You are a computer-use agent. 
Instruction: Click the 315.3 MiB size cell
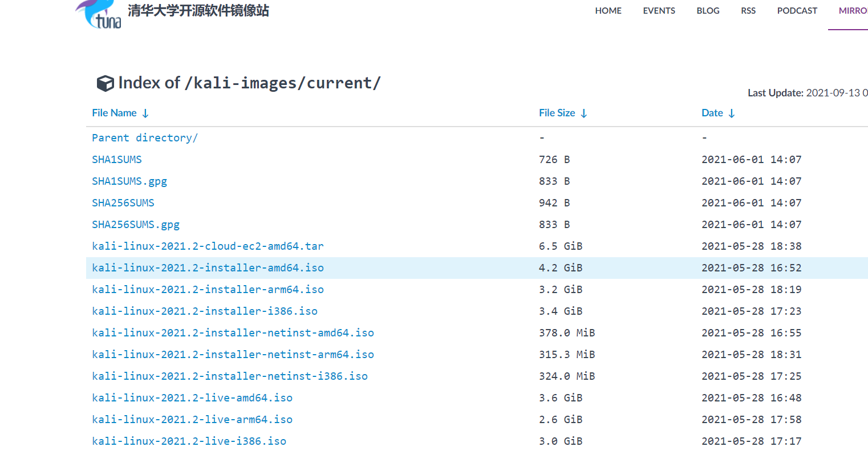pyautogui.click(x=567, y=355)
